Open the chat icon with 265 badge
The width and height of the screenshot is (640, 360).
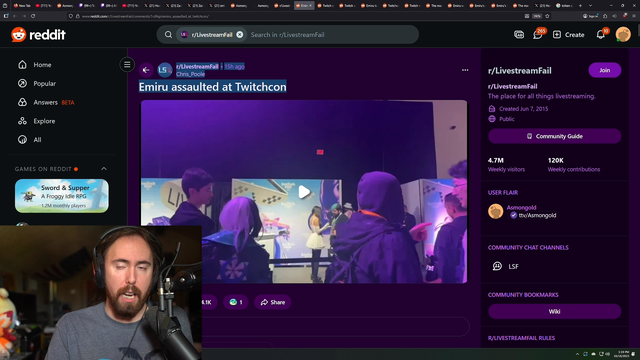pos(538,34)
